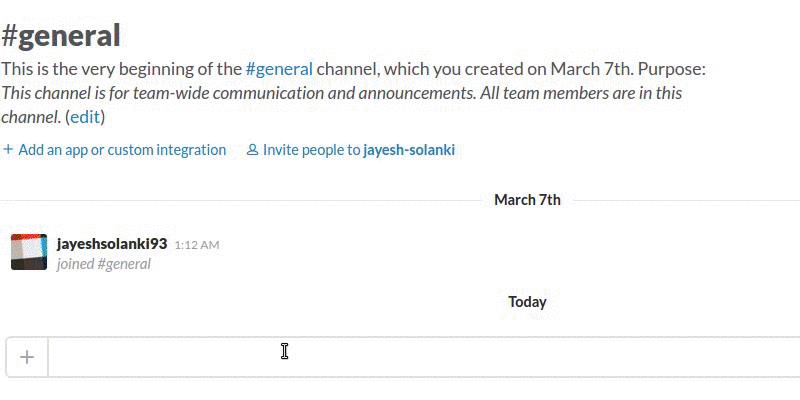Click 'This is the very beginning' intro text

tap(120, 70)
